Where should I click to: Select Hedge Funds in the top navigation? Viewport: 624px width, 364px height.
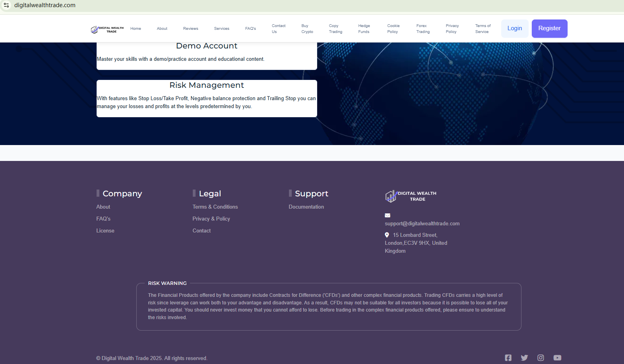[364, 29]
